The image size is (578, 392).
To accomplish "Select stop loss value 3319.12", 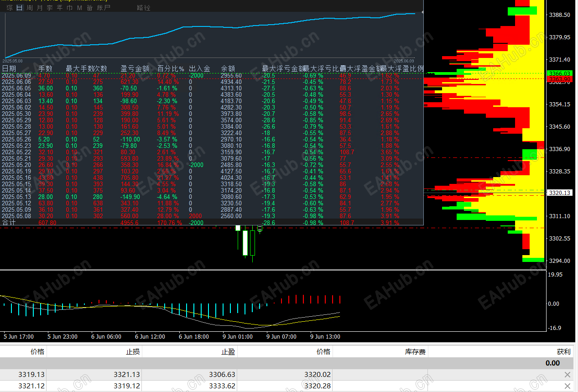I will pyautogui.click(x=127, y=386).
